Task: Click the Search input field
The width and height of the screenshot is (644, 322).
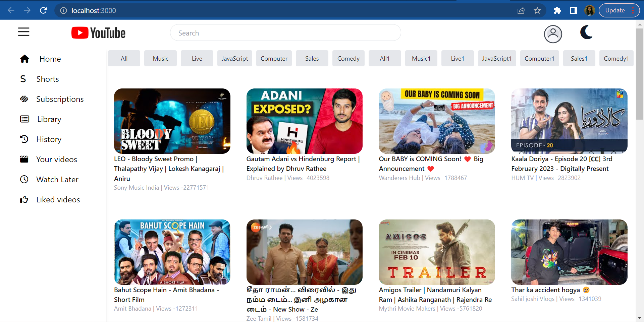Action: pos(285,33)
